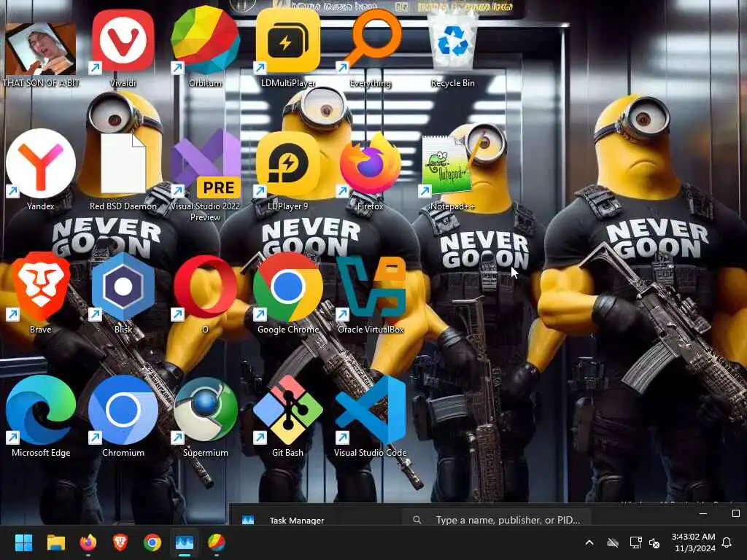
Task: Maximize the Task Manager window
Action: [x=735, y=513]
